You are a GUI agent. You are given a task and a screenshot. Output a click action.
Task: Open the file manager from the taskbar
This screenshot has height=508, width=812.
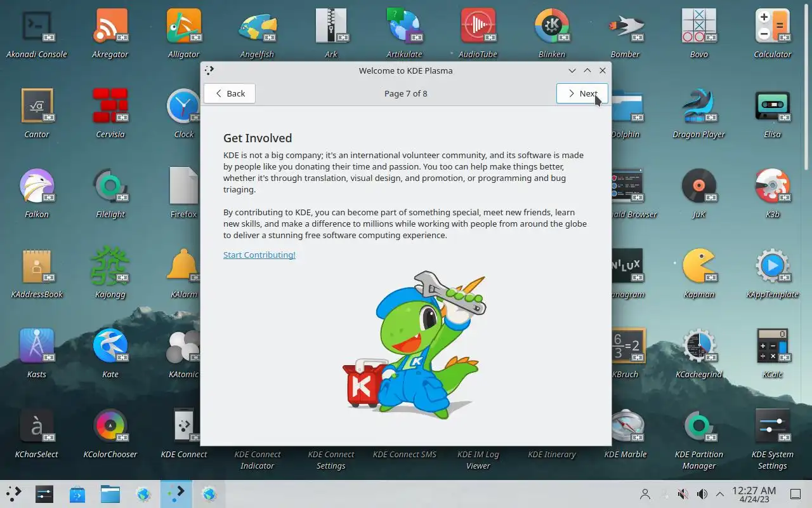tap(110, 493)
